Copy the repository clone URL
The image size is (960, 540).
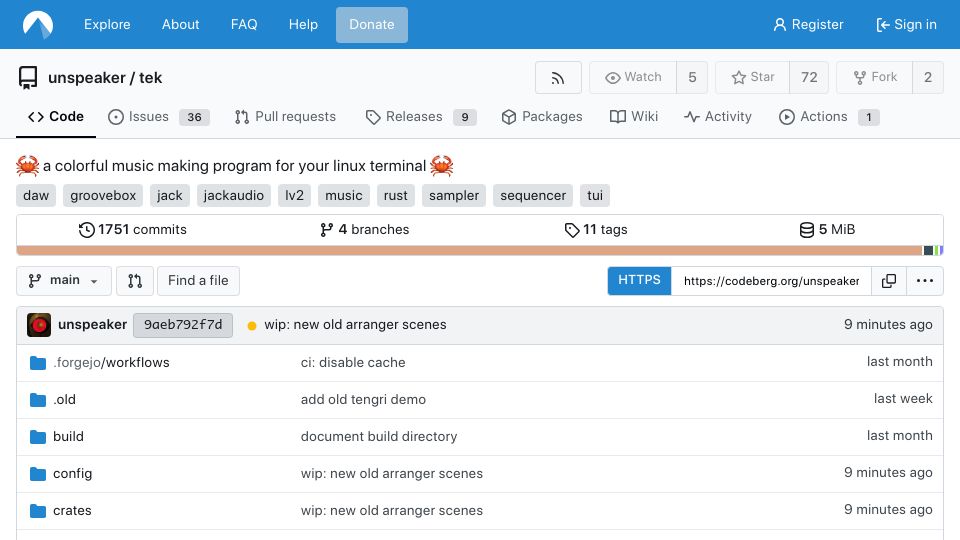click(x=888, y=280)
